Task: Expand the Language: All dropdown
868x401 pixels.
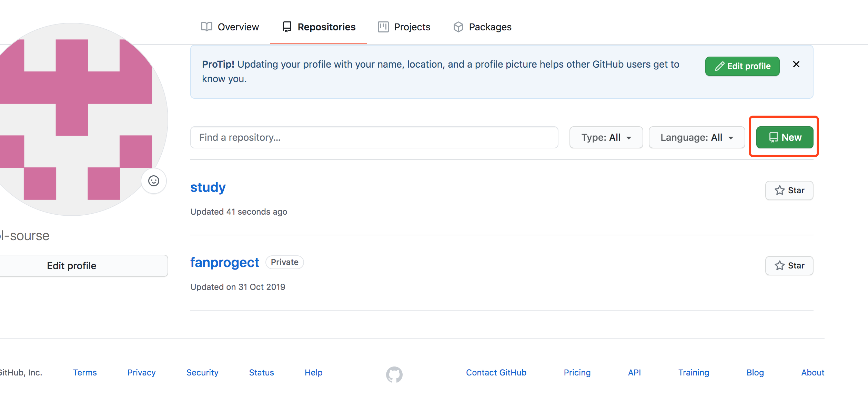Action: point(696,137)
